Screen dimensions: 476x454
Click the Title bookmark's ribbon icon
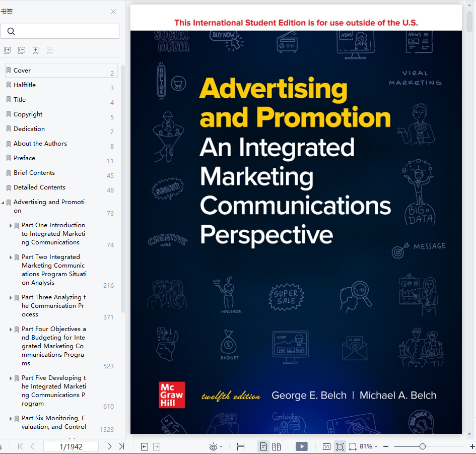tap(9, 100)
